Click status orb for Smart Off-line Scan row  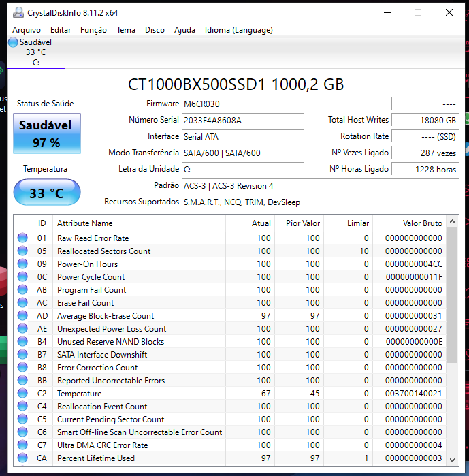pos(22,432)
